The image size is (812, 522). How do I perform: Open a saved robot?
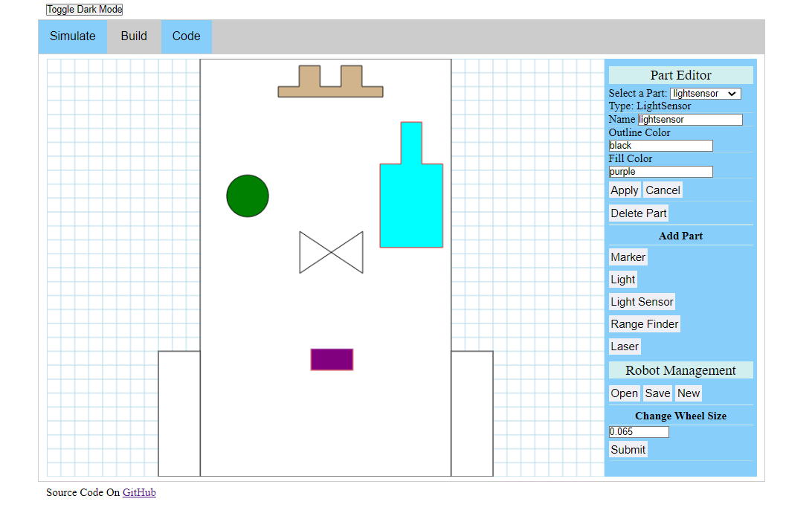(x=625, y=393)
